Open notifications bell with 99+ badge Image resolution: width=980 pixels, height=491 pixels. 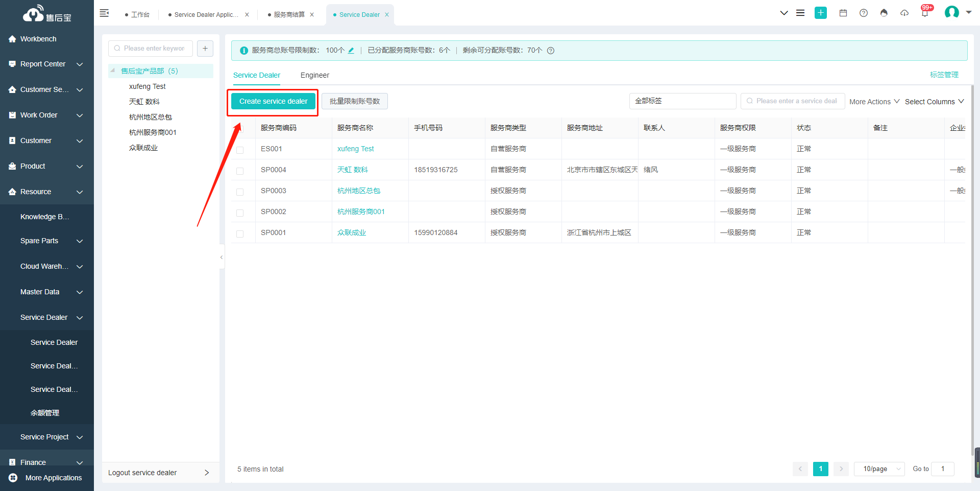pos(925,13)
